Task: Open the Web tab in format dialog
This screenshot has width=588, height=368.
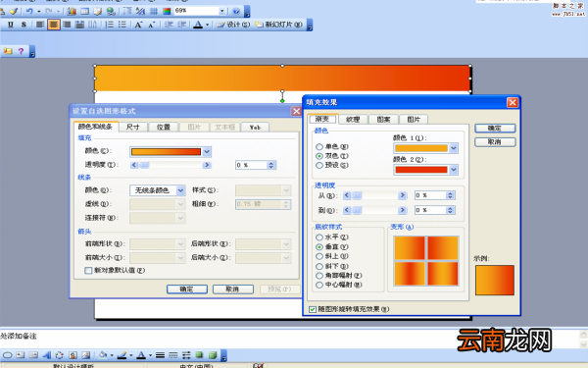Action: click(x=255, y=128)
